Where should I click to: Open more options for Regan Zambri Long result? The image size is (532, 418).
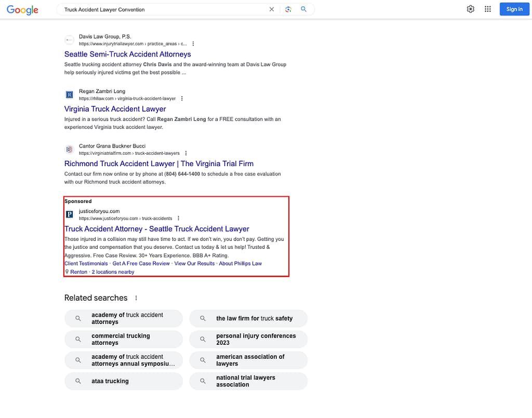tap(182, 98)
